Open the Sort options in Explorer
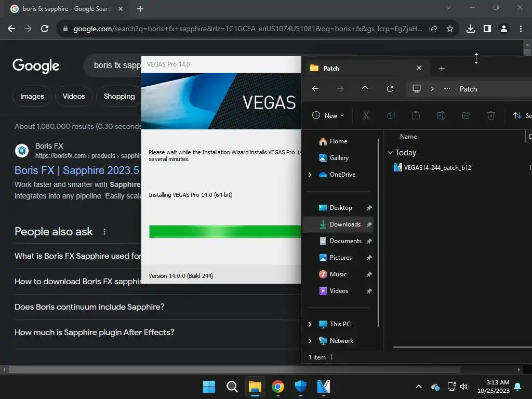The image size is (532, 399). [522, 116]
